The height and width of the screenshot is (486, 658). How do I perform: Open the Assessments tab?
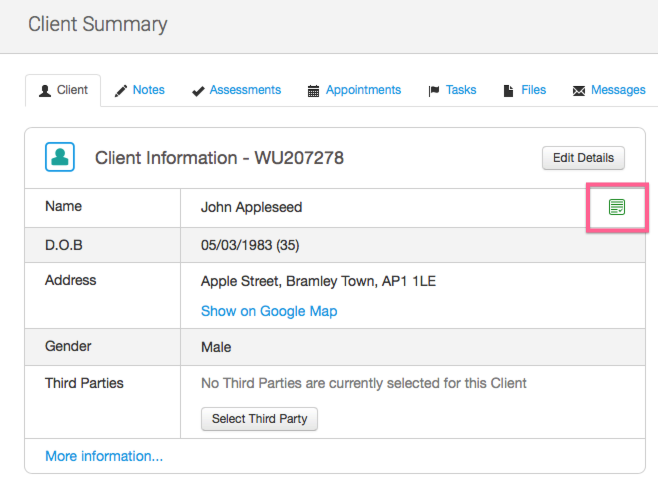tap(245, 90)
